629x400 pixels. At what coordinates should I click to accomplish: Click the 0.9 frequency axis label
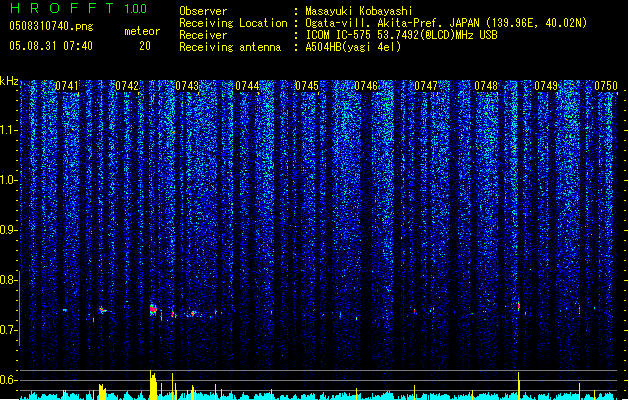[9, 230]
